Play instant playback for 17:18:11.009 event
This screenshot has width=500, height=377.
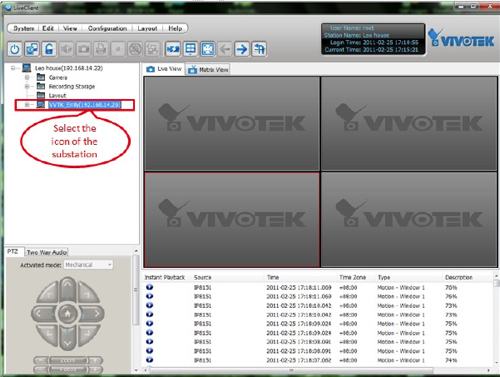[x=150, y=287]
